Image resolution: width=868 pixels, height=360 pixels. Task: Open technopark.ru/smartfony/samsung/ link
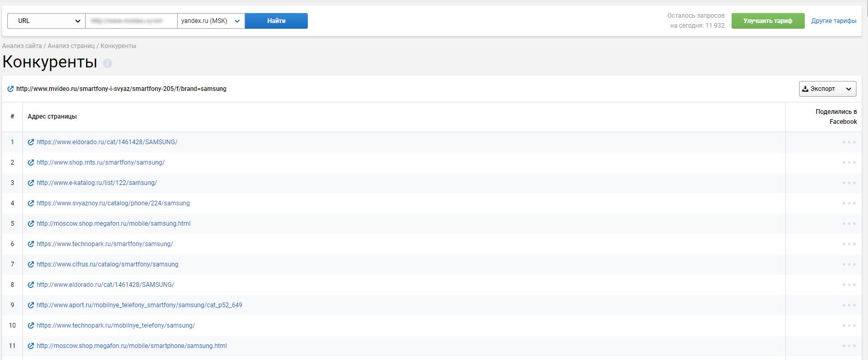[105, 244]
